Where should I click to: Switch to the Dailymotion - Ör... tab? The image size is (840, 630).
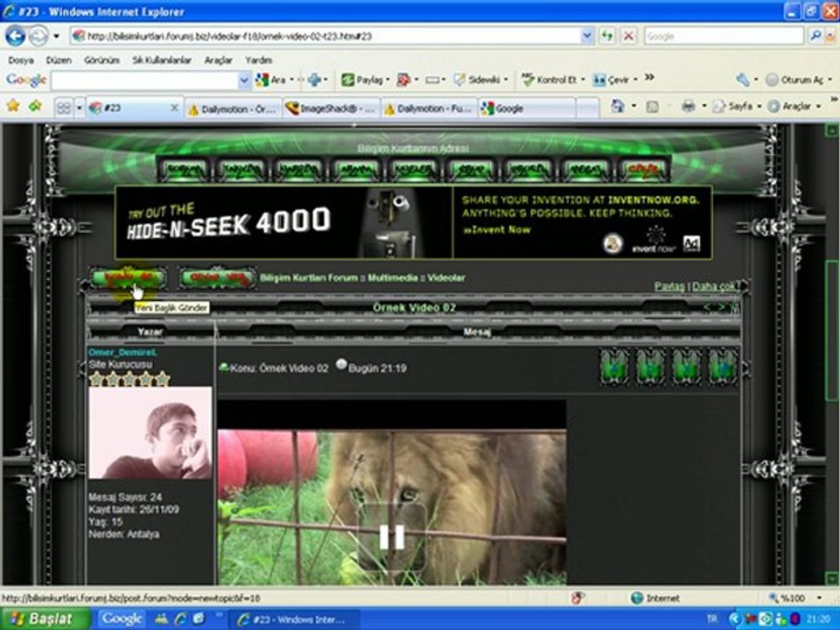[x=233, y=108]
